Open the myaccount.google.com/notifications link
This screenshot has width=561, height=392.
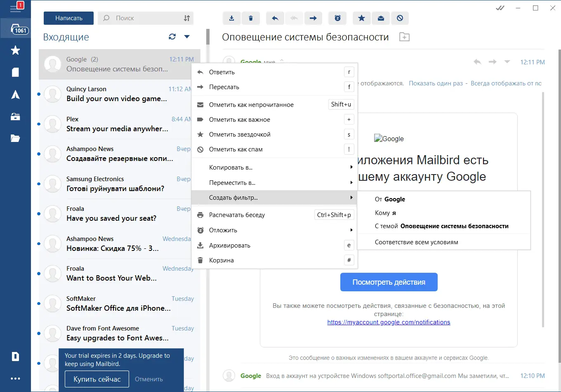pos(389,322)
